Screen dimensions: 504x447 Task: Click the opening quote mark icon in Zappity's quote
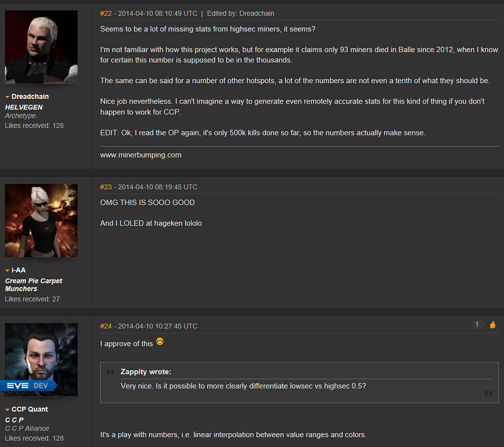click(110, 372)
